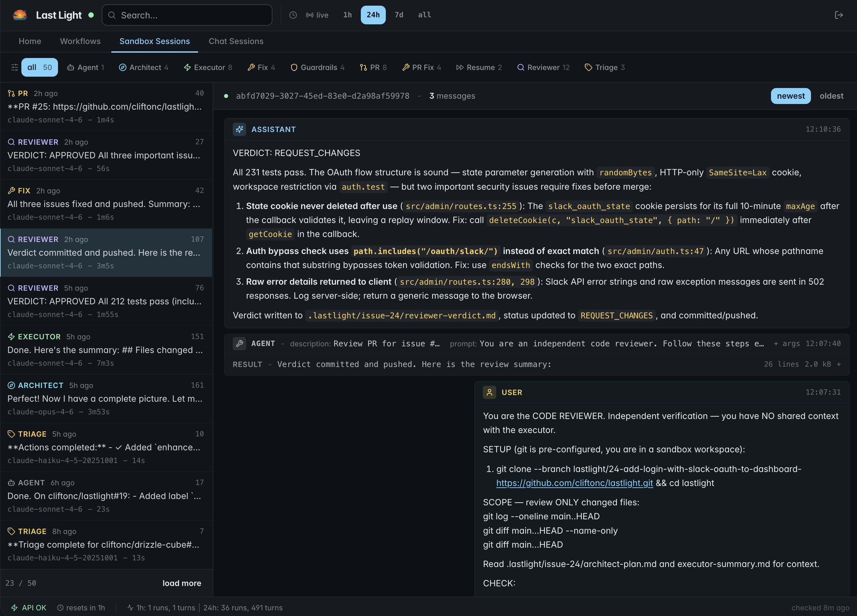Click the '12:10:36' assistant timestamp
The height and width of the screenshot is (616, 857).
pos(823,129)
